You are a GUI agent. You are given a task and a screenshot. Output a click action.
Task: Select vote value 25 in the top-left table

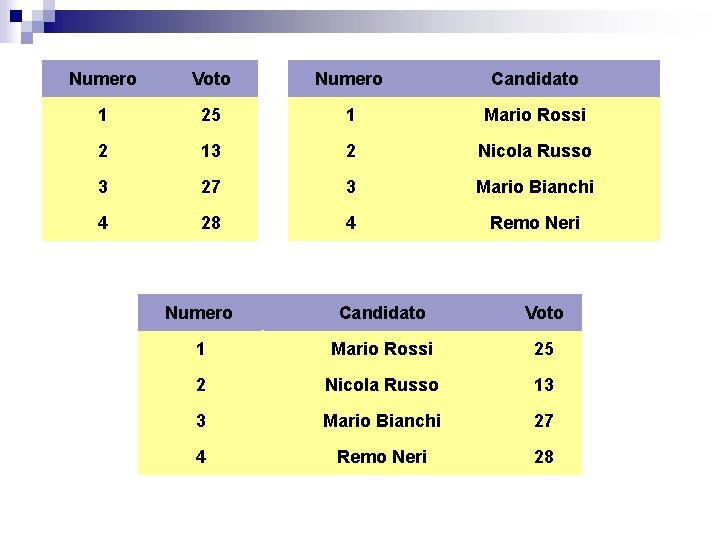(211, 115)
